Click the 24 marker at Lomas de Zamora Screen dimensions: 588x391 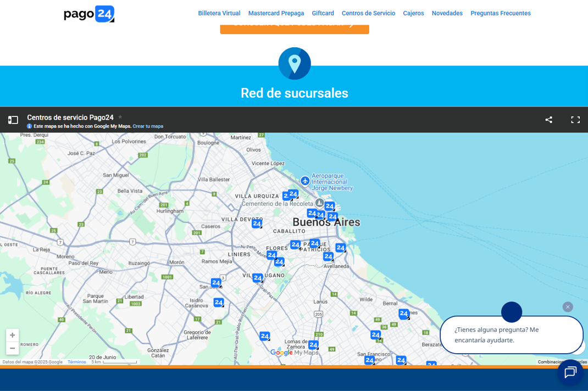[313, 344]
